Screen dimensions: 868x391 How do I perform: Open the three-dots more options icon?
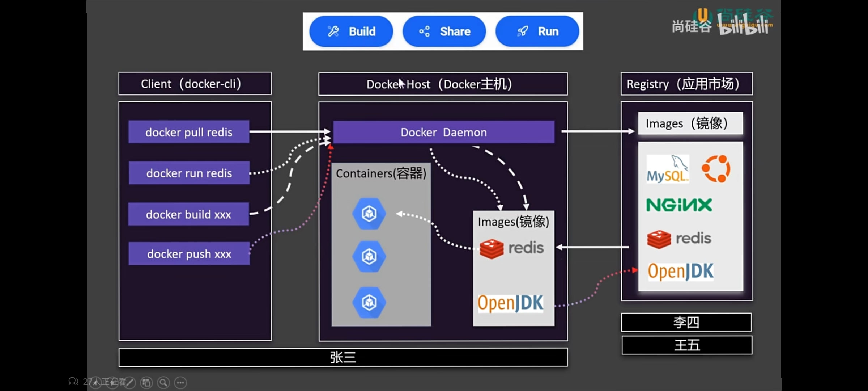180,382
